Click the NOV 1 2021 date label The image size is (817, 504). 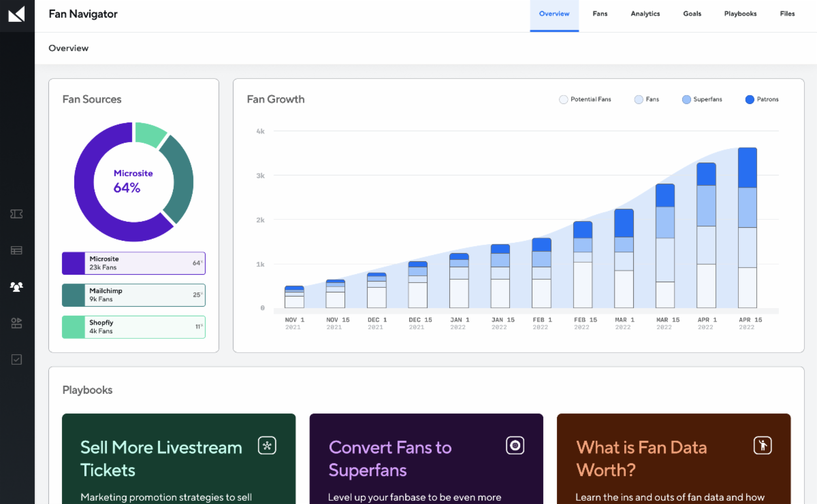295,323
